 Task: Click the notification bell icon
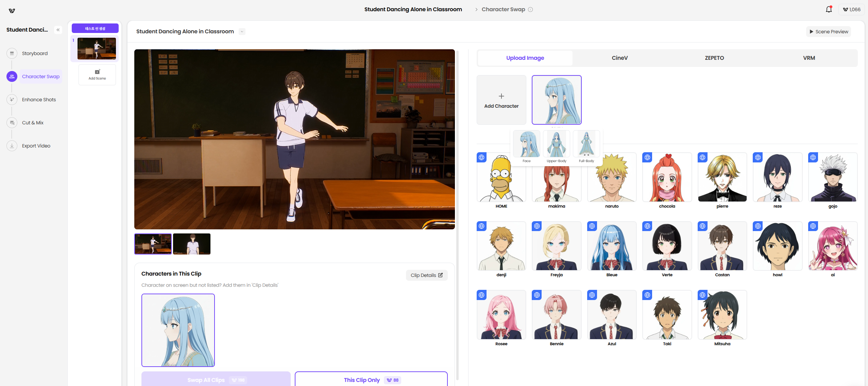point(829,10)
